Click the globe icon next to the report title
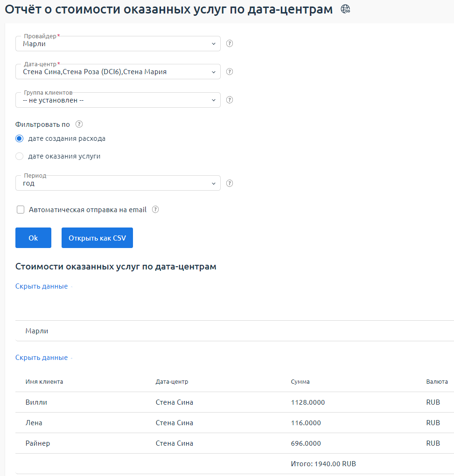Image resolution: width=454 pixels, height=476 pixels. tap(345, 9)
